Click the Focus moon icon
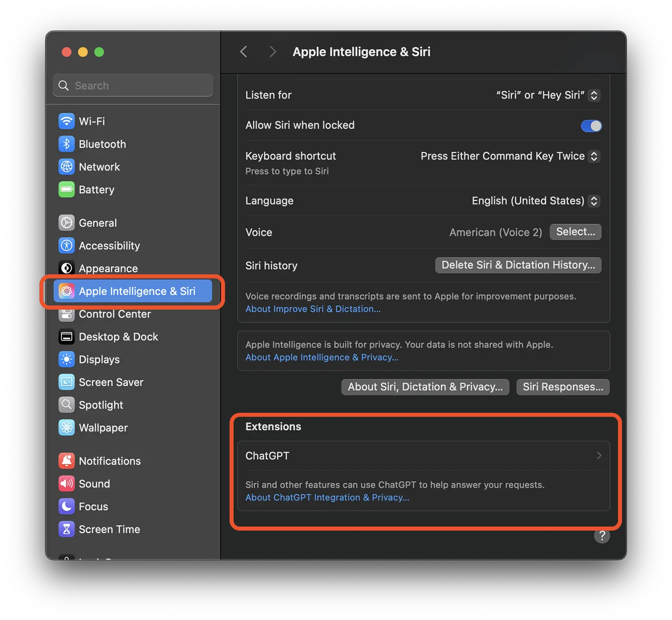The height and width of the screenshot is (620, 672). pos(67,507)
